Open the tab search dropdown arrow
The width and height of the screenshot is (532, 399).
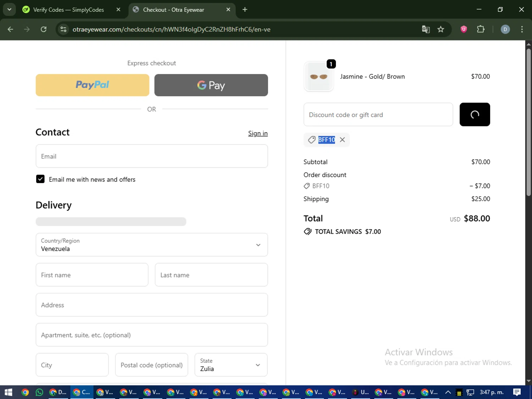point(9,10)
